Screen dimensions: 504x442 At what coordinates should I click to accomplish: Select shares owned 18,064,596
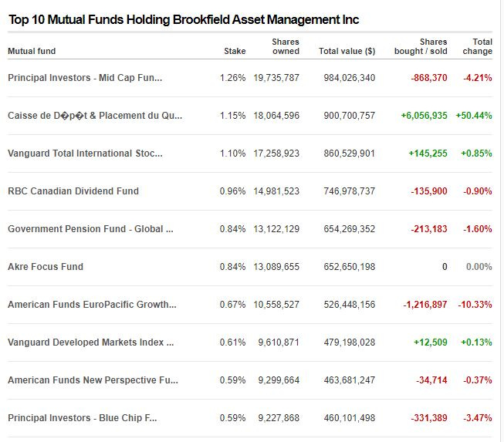[276, 116]
